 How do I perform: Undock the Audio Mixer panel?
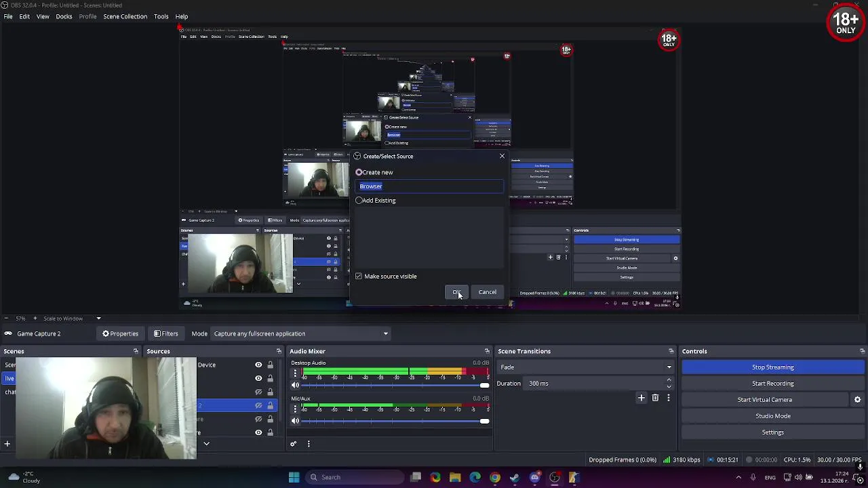(487, 351)
